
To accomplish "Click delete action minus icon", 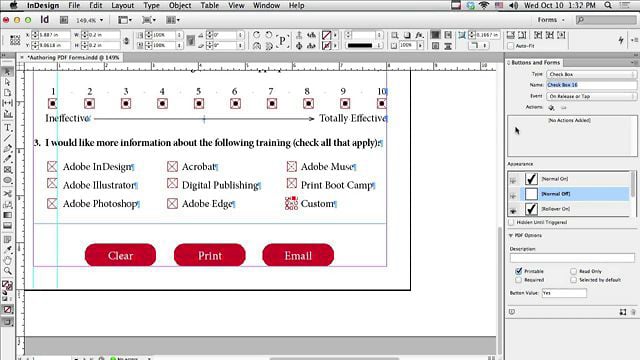I will click(564, 108).
